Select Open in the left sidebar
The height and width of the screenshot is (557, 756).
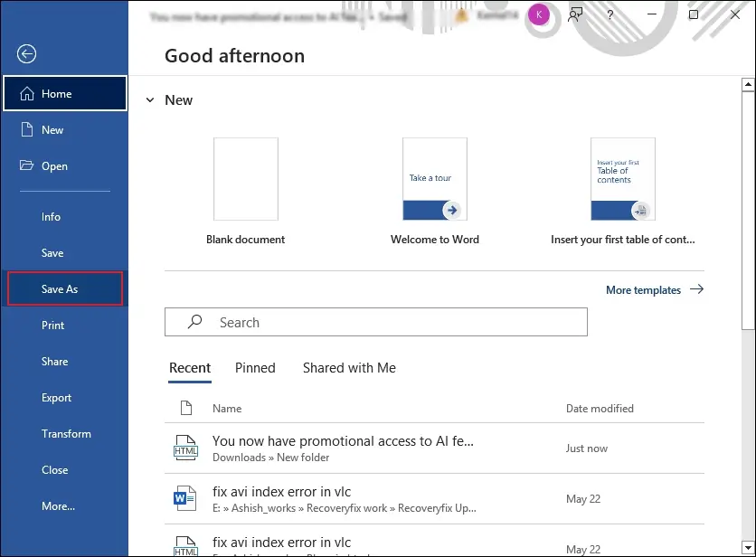coord(64,165)
